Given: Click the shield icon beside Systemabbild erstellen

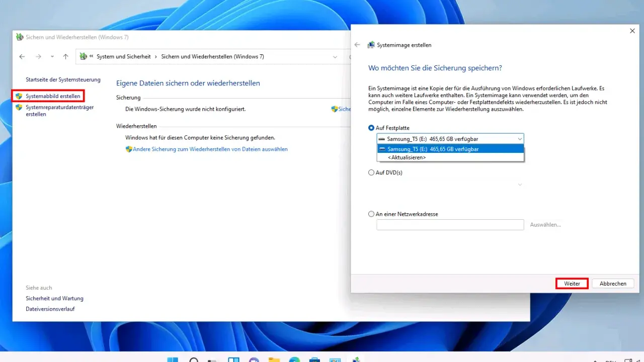Looking at the screenshot, I should tap(19, 96).
